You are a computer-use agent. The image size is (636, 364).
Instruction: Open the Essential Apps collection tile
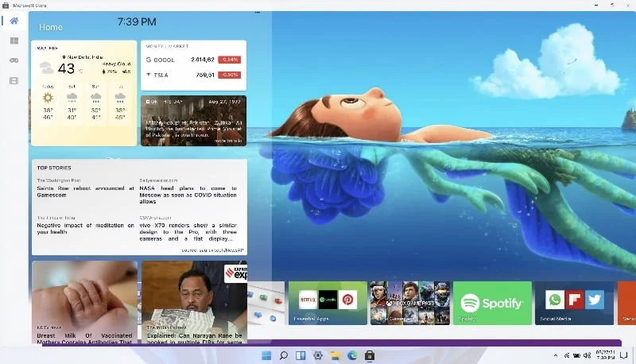pyautogui.click(x=328, y=303)
